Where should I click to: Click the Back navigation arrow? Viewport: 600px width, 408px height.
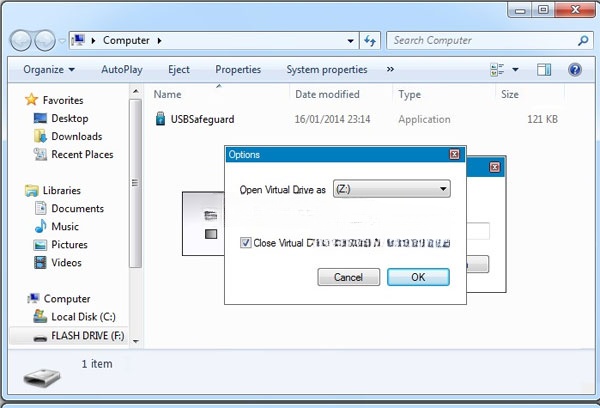pyautogui.click(x=21, y=40)
